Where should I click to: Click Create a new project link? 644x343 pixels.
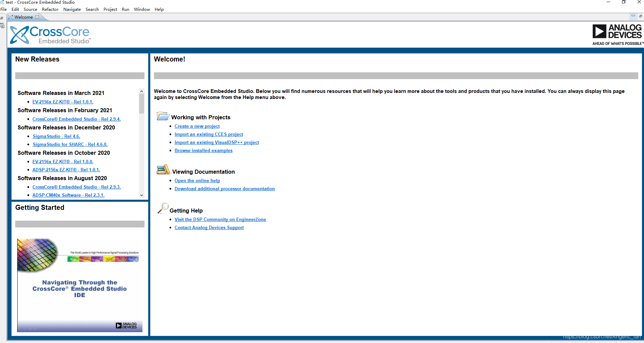[197, 126]
